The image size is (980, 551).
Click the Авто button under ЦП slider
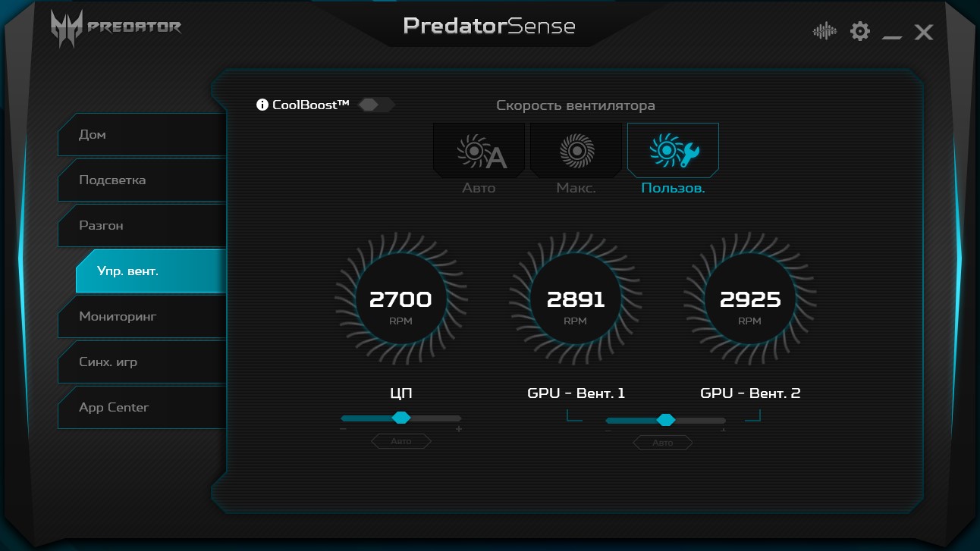coord(401,441)
